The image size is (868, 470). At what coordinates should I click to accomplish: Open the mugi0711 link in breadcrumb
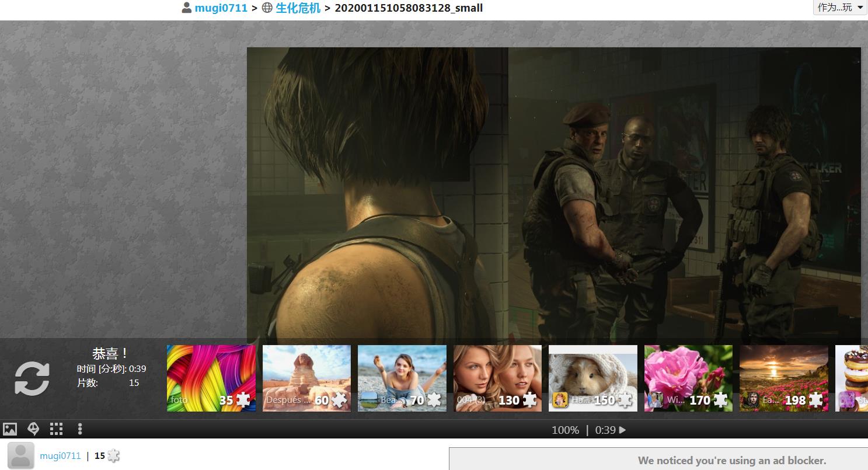221,8
